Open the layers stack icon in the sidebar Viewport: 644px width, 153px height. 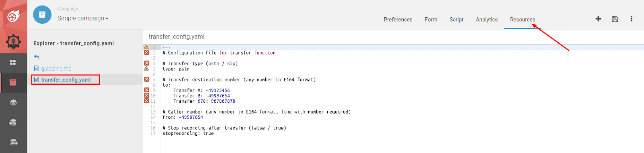13,102
